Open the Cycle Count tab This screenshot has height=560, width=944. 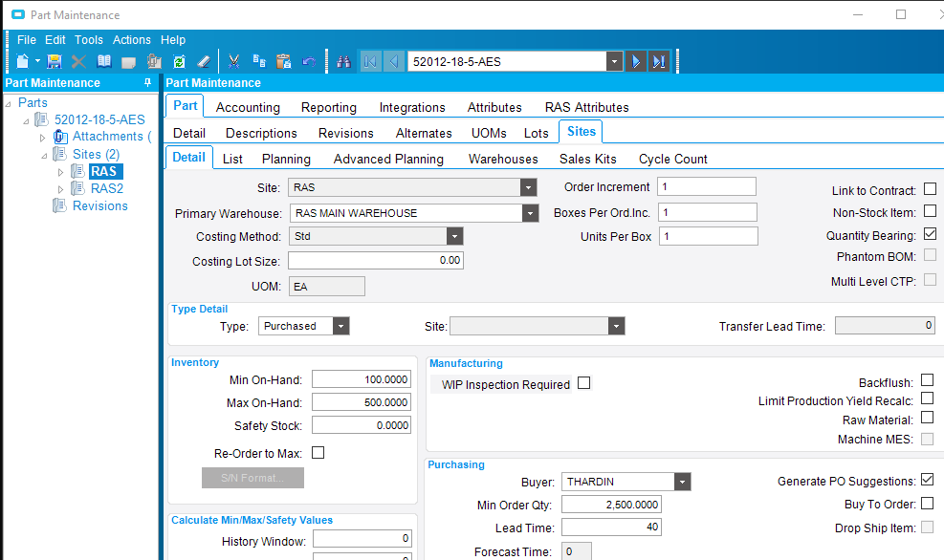[x=673, y=159]
